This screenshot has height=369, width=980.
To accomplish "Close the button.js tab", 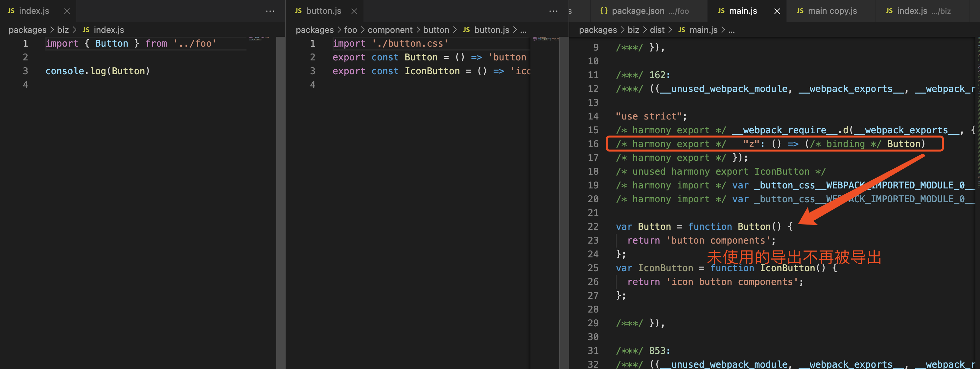I will pyautogui.click(x=354, y=11).
